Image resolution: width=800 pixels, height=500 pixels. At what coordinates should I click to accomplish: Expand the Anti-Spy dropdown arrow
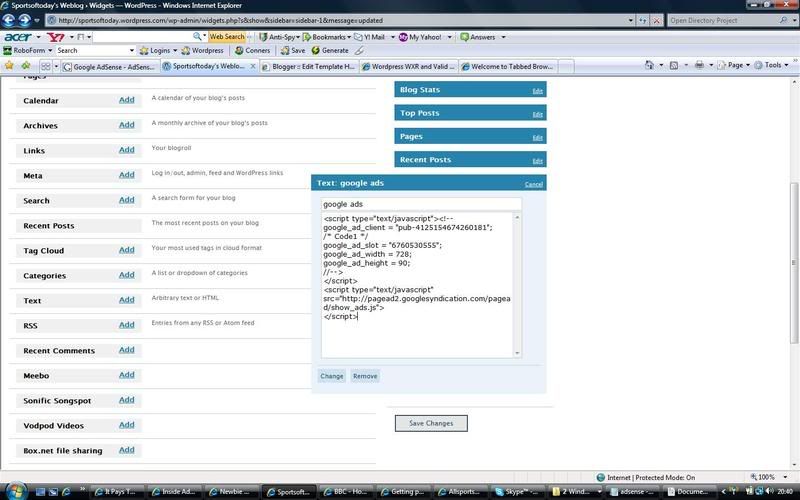tap(298, 37)
